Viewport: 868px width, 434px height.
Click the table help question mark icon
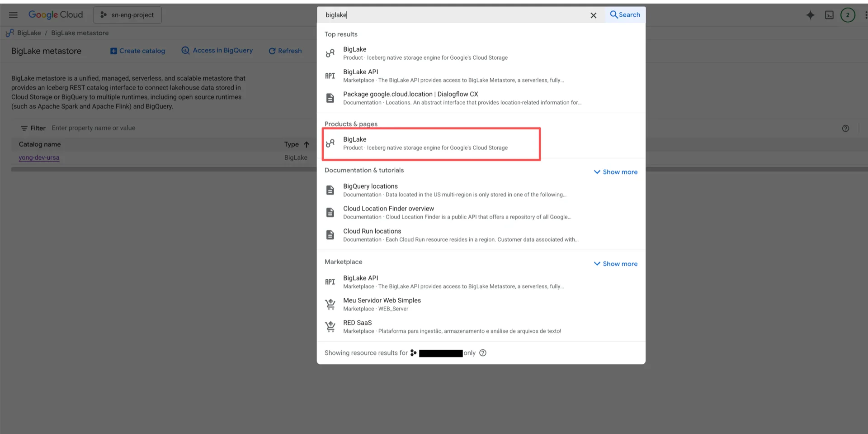(x=845, y=128)
